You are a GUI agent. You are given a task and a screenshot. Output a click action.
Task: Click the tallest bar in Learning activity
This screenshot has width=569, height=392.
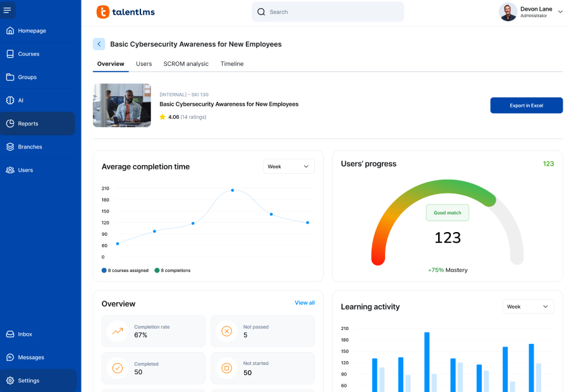(x=427, y=362)
